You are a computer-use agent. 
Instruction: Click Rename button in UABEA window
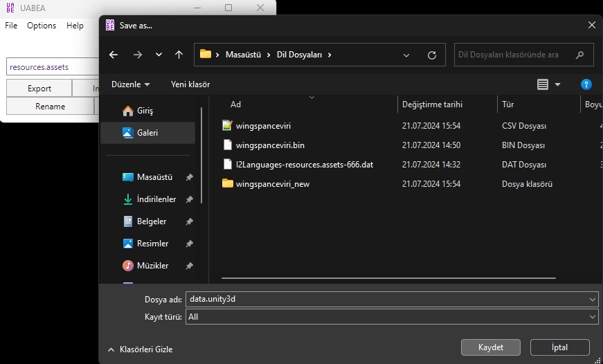[50, 107]
